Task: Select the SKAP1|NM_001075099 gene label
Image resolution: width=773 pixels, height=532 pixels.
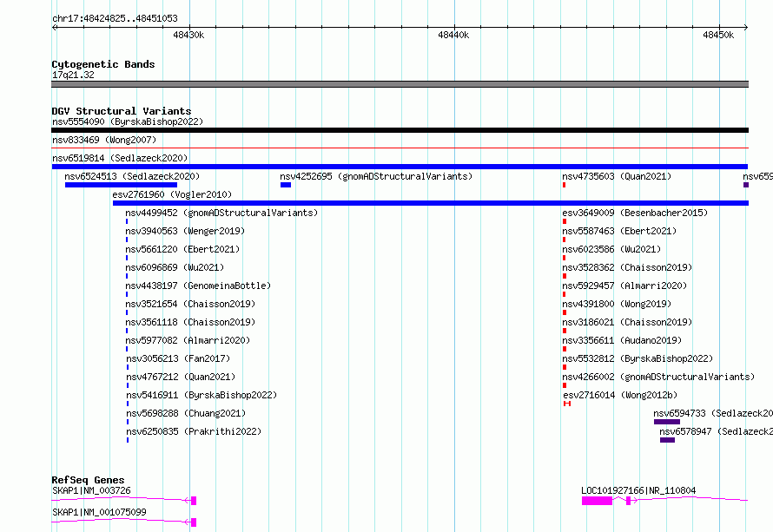Action: coord(99,512)
